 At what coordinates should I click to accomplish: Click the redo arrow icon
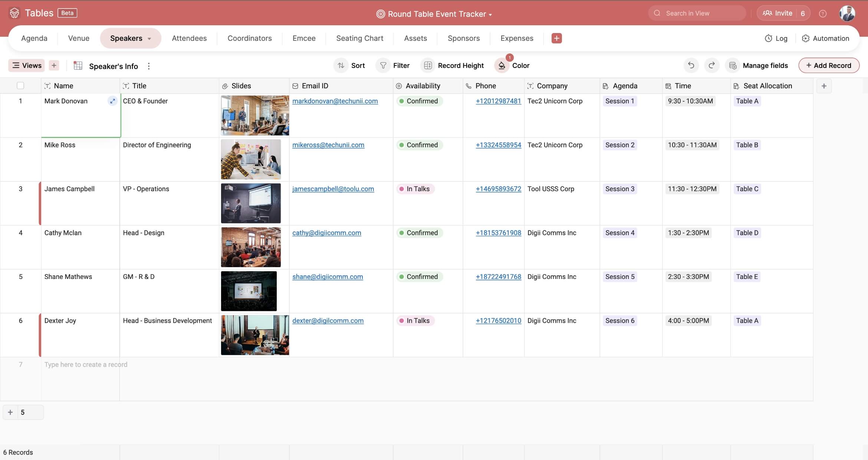711,65
